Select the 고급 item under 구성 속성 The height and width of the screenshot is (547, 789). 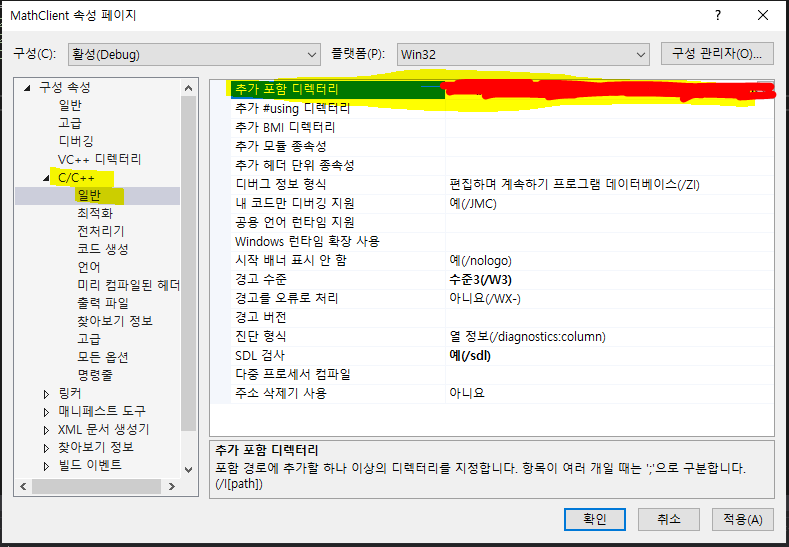pyautogui.click(x=70, y=123)
